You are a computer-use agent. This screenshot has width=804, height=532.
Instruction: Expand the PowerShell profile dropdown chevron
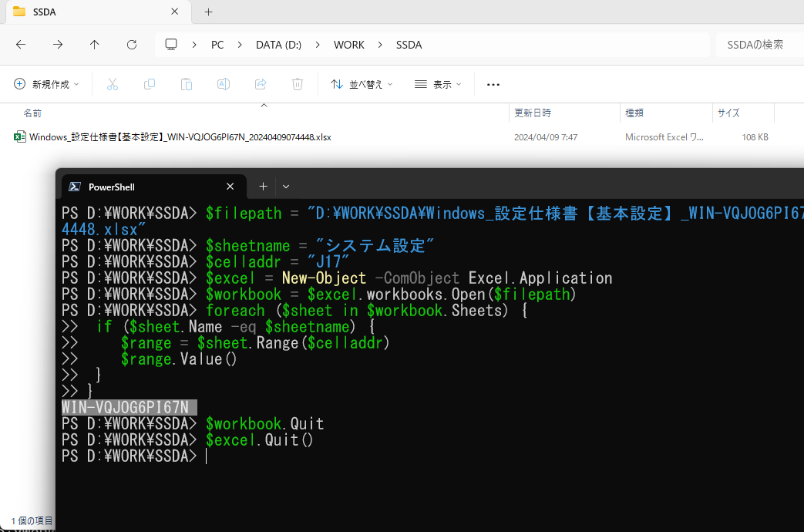pyautogui.click(x=285, y=187)
